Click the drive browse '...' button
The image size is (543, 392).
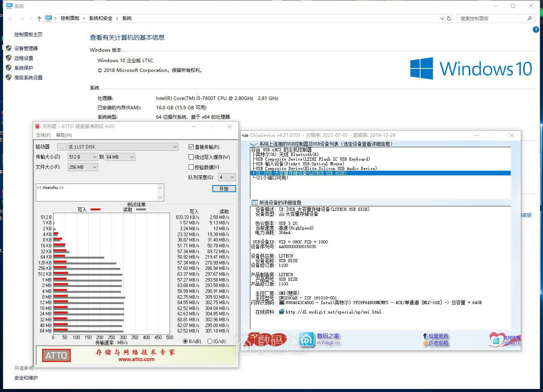coord(61,147)
